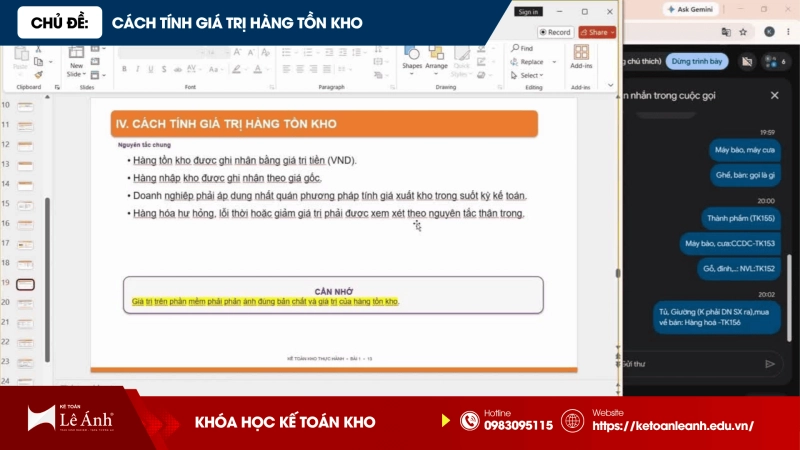
Task: Toggle the camera-off button in Meet
Action: pyautogui.click(x=747, y=62)
